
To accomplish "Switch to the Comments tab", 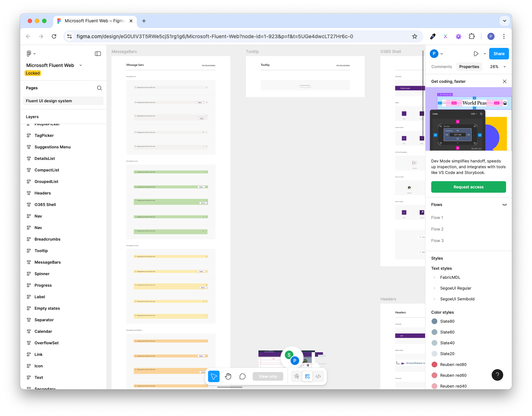I will coord(441,67).
